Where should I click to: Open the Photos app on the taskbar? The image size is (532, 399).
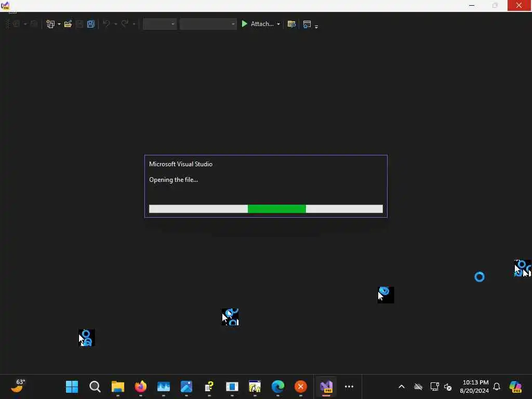tap(187, 387)
